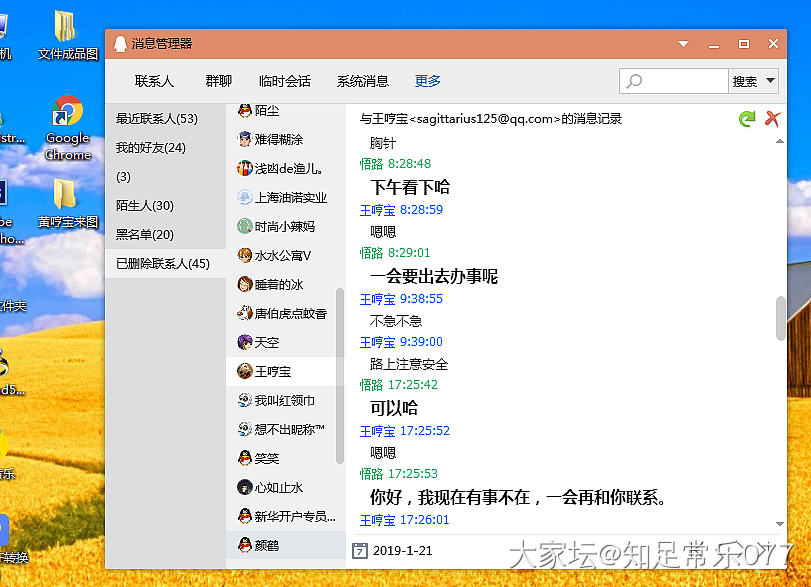Open the 临时会话 tab
The width and height of the screenshot is (811, 587).
coord(284,81)
